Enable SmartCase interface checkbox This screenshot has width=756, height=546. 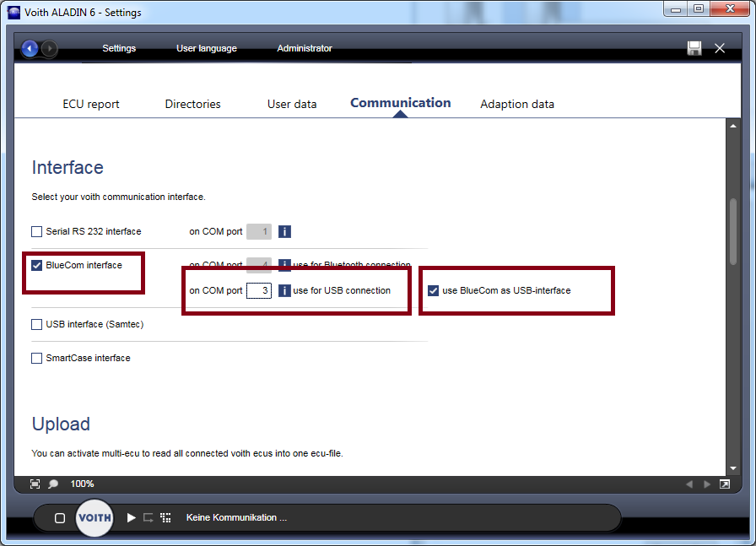coord(36,359)
